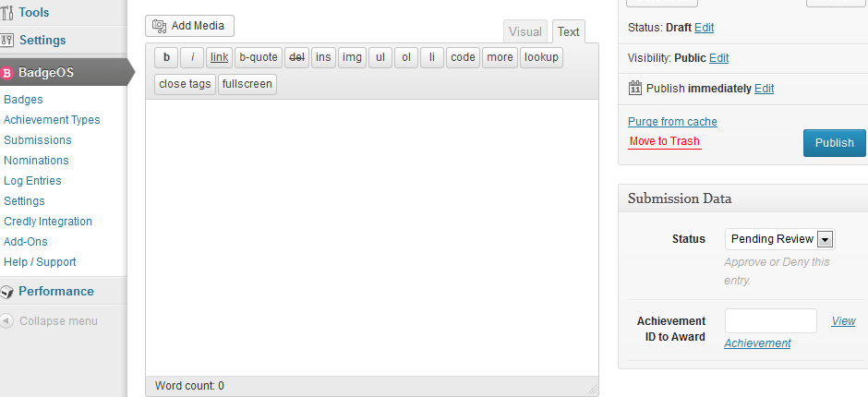Click the more quicktag button
Screen dimensions: 868x397
tap(500, 57)
